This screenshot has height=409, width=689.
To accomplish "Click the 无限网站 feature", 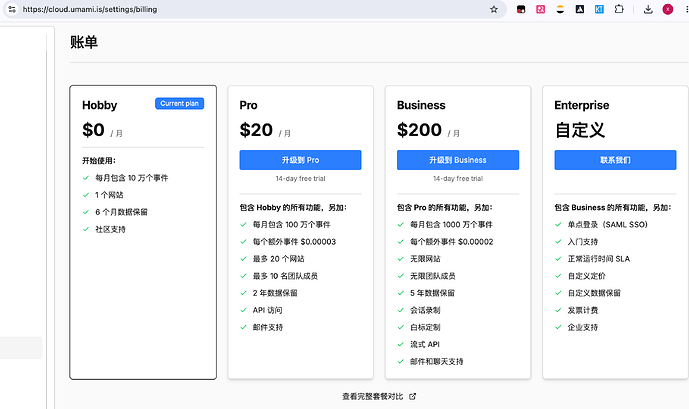I will tap(425, 259).
